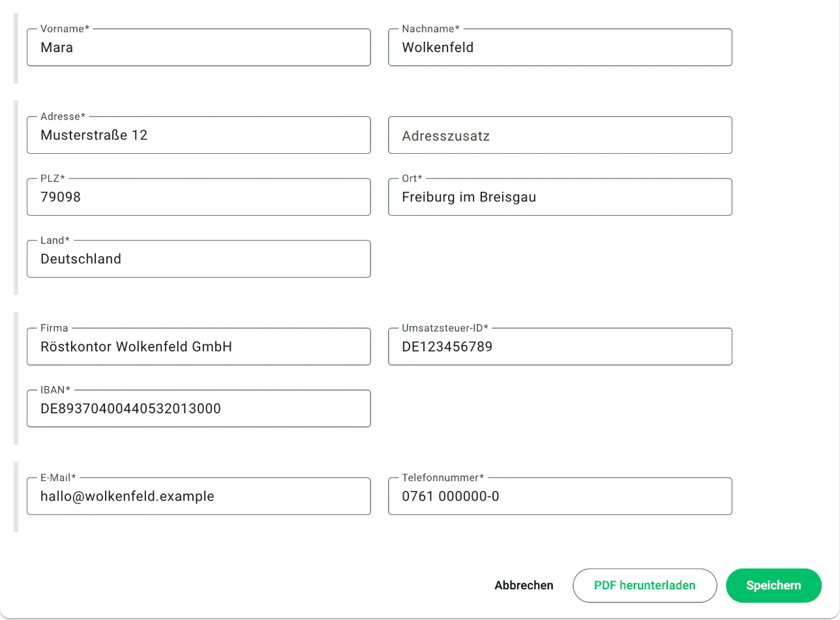Click the Vorname field containing Mara
Image resolution: width=840 pixels, height=620 pixels.
pyautogui.click(x=199, y=47)
